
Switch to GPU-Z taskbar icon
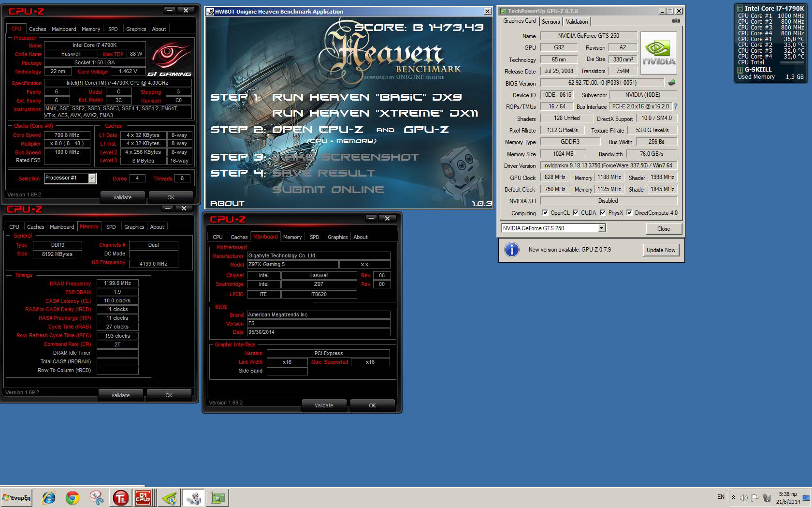click(x=218, y=497)
